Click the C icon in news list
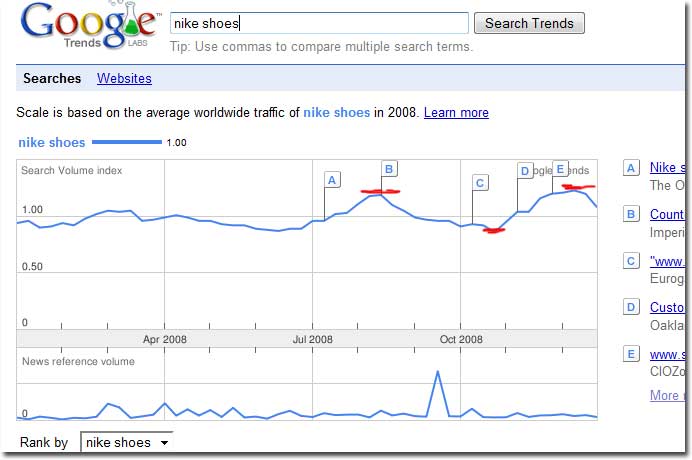692x460 pixels. click(631, 261)
